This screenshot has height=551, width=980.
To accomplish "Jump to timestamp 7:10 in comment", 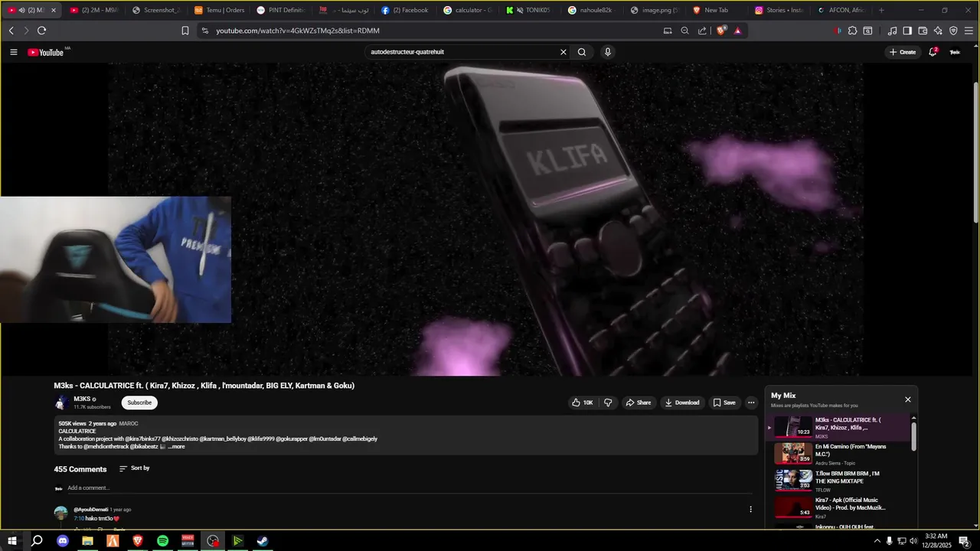I will [x=79, y=518].
